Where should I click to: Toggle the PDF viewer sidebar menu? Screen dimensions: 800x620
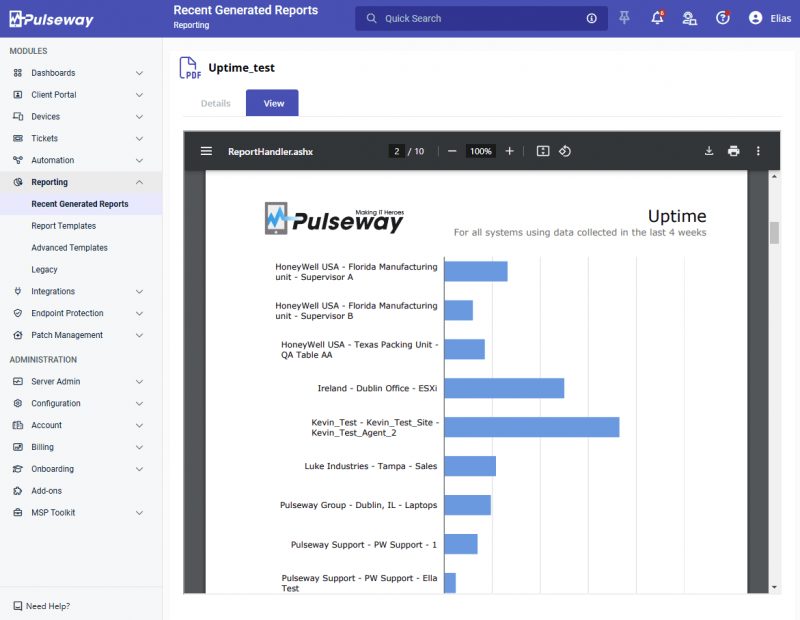(x=206, y=151)
